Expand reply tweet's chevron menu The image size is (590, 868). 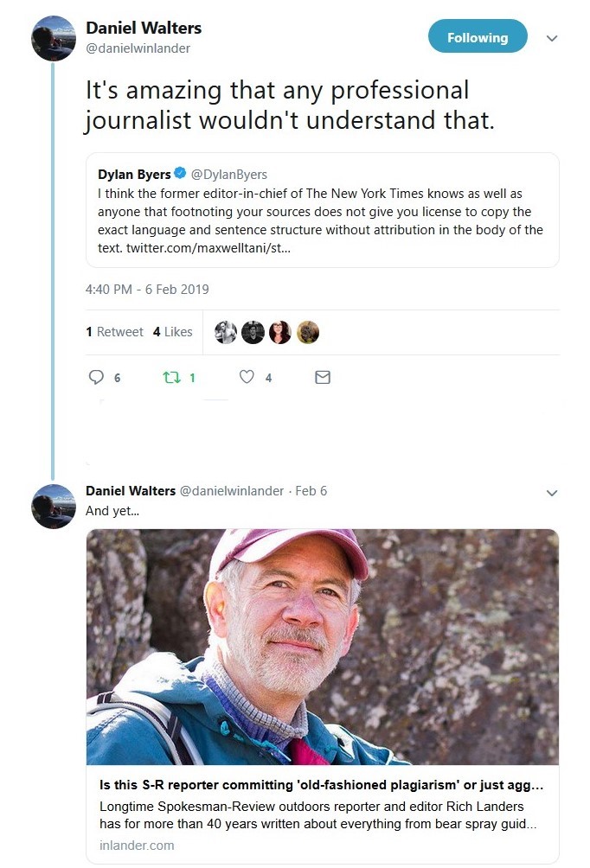[552, 492]
